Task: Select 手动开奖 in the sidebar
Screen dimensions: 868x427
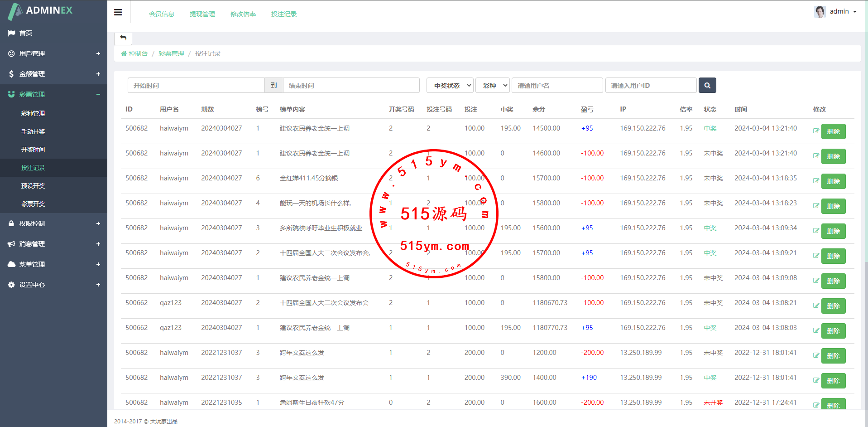Action: tap(33, 131)
